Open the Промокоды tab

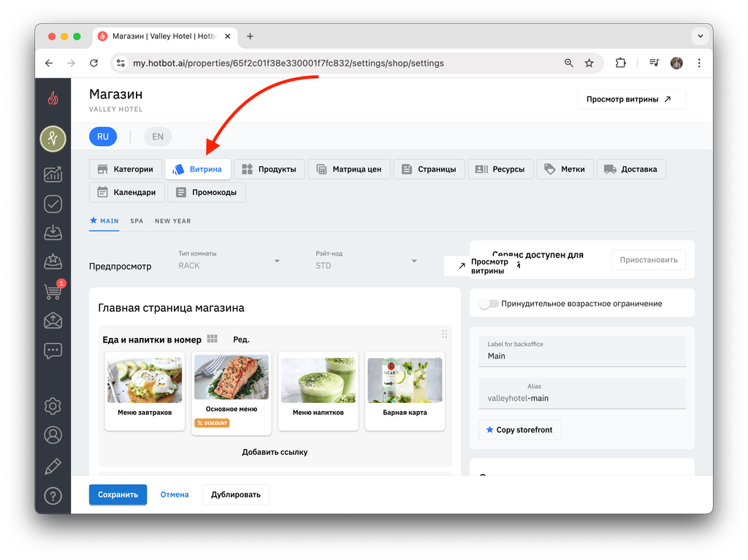207,192
